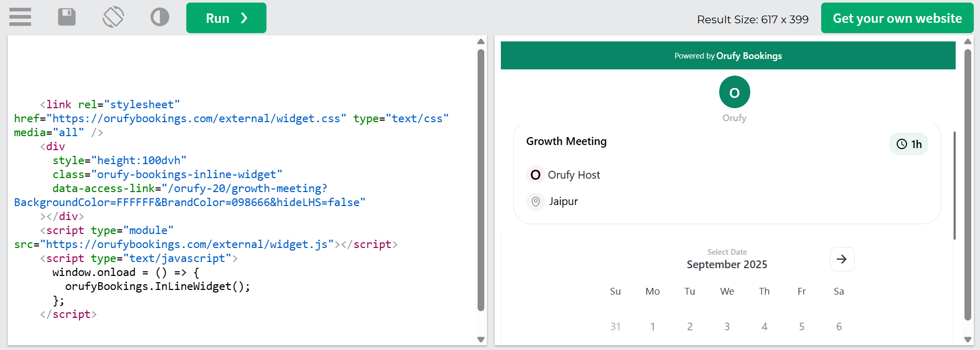The image size is (980, 350).
Task: Choose date 6 under Saturday column
Action: (x=839, y=327)
